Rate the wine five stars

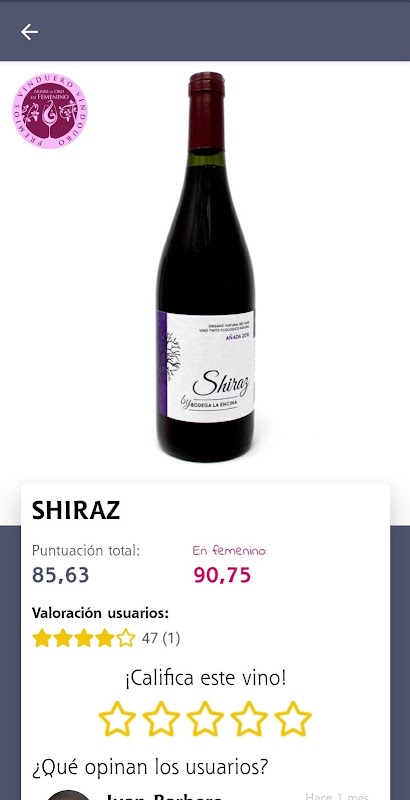pos(293,718)
